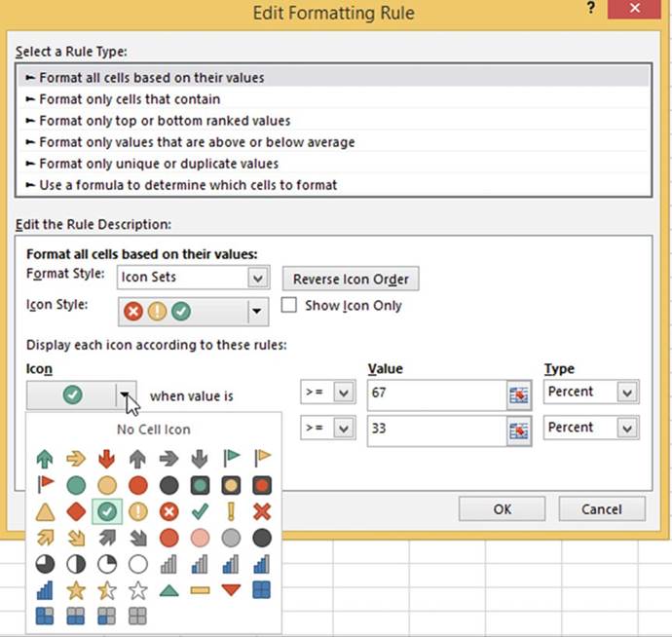Select 'Format only cells that contain' rule type
672x637 pixels.
(x=130, y=98)
